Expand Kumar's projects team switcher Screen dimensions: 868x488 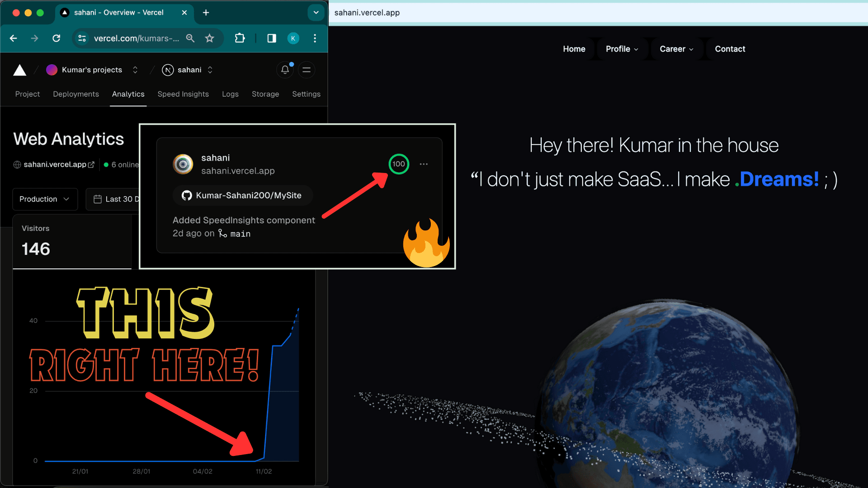pyautogui.click(x=135, y=70)
